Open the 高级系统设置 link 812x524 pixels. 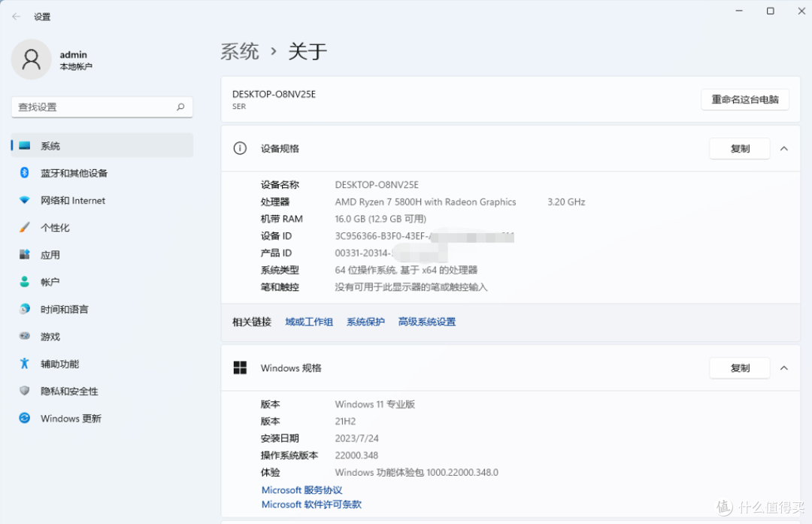[427, 322]
